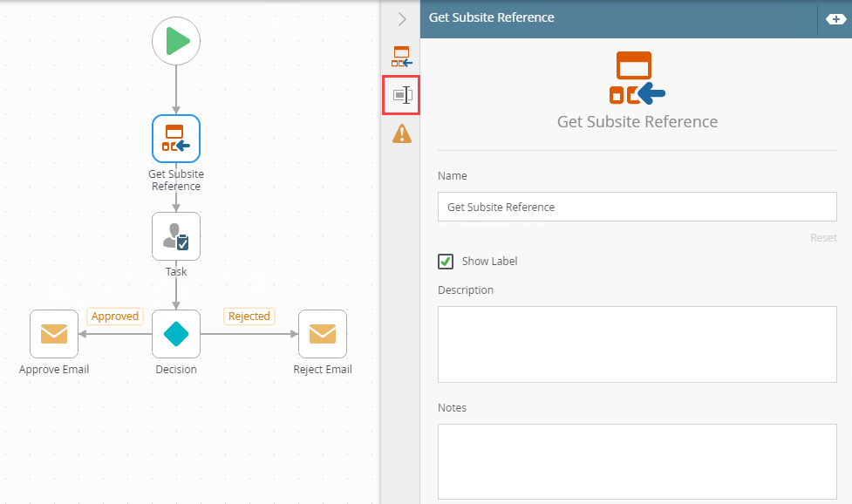Screen dimensions: 852x504
Task: Open the Properties tab with red highlight
Action: [x=401, y=95]
